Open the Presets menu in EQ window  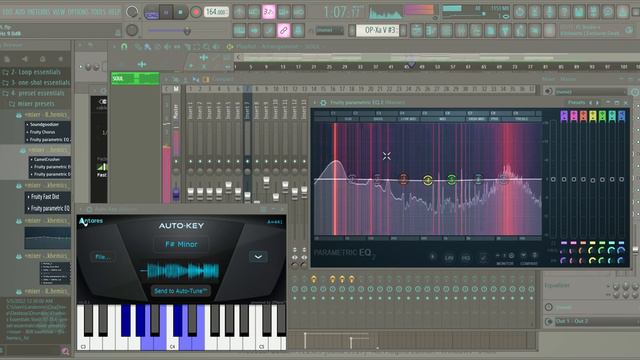click(576, 102)
